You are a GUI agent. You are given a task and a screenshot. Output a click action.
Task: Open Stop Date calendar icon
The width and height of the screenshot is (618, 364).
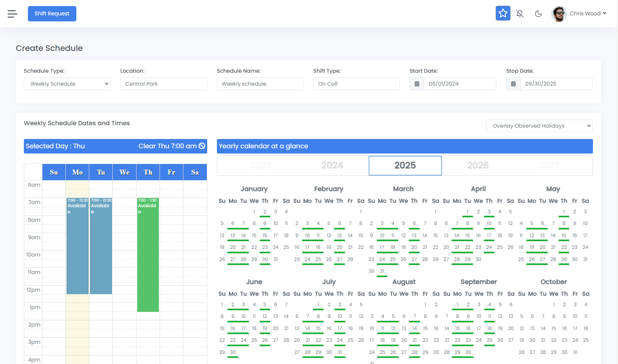click(513, 84)
